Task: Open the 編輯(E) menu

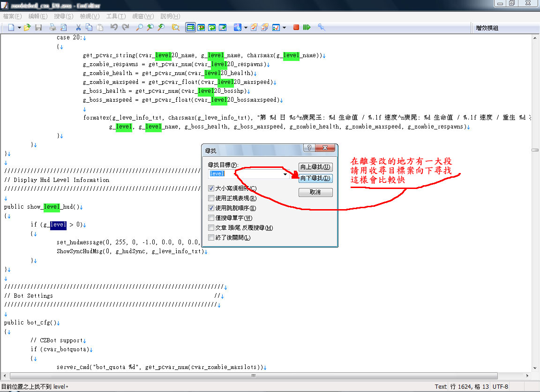Action: click(x=38, y=16)
